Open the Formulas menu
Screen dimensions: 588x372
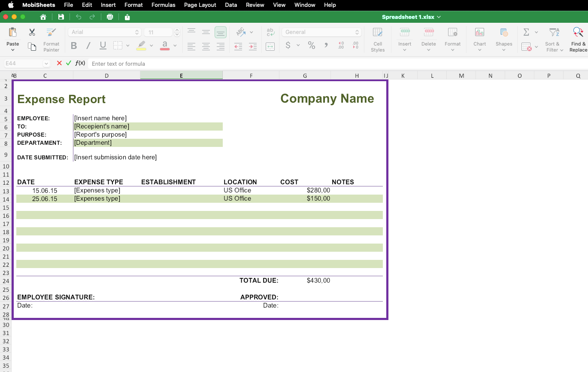pos(163,5)
